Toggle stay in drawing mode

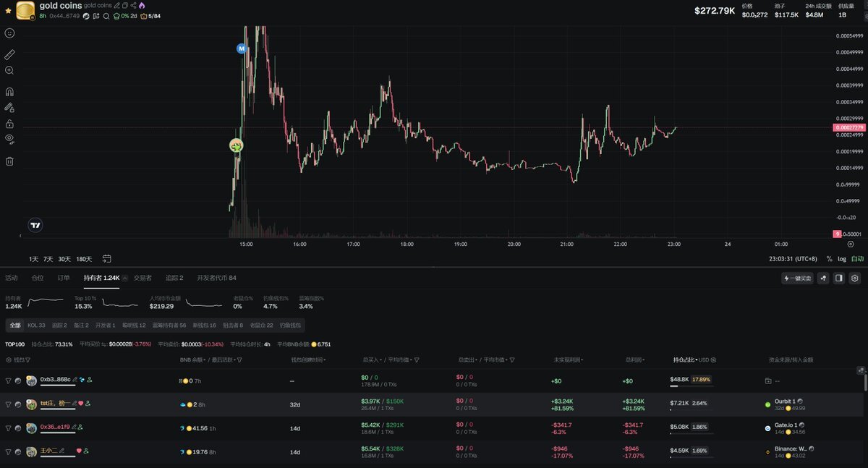[x=9, y=108]
